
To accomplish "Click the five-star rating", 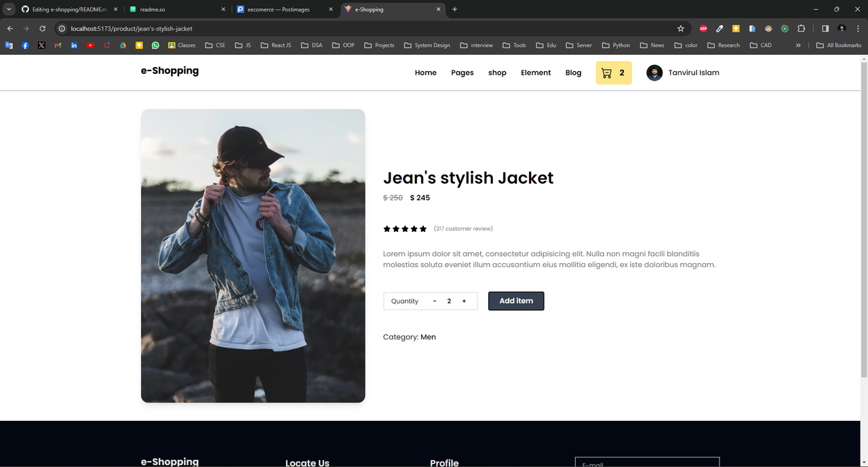I will pos(405,228).
